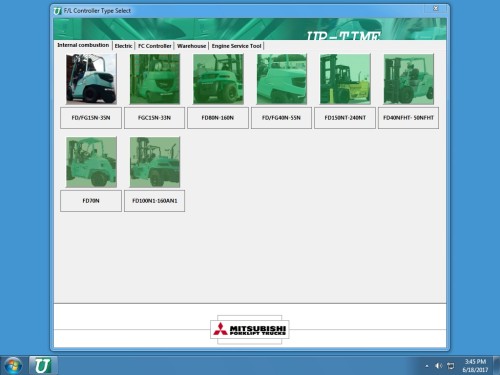Click the Mitsubishi Forklift Trucks logo

(x=250, y=329)
